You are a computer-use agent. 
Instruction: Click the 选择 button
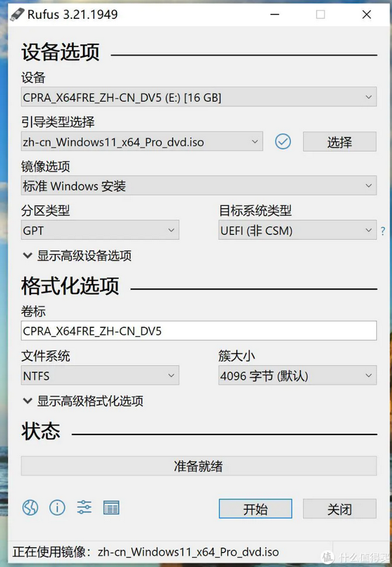[339, 142]
